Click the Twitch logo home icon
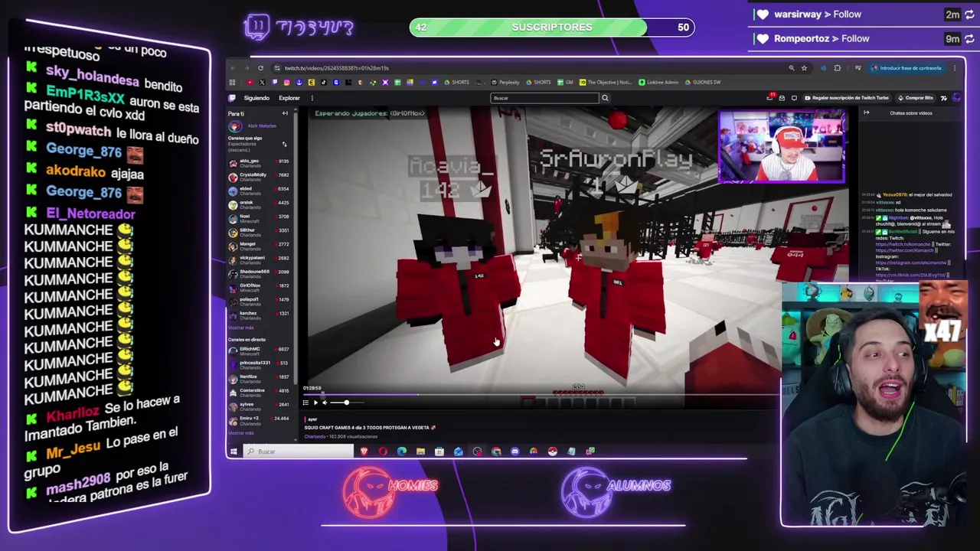This screenshot has width=980, height=551. 232,98
